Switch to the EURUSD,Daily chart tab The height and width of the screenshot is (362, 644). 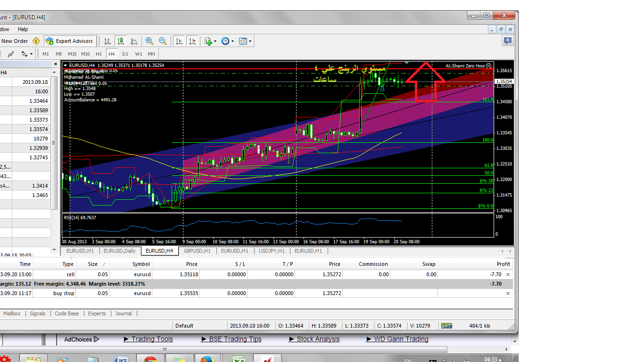(120, 251)
